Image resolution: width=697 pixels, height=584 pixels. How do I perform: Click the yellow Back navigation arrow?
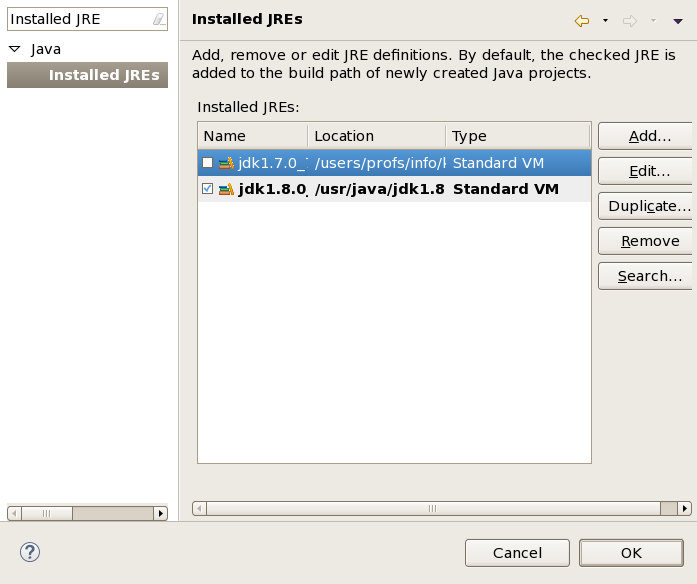click(582, 20)
